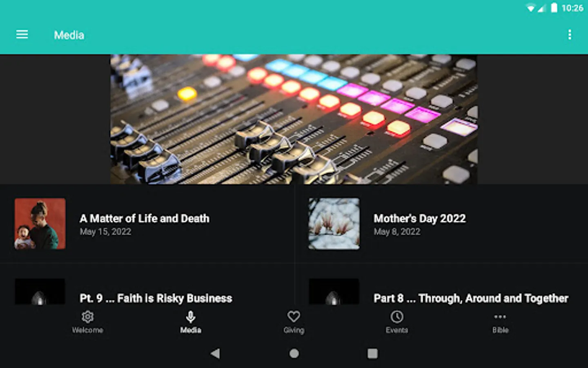Tap the Welcome gear icon
The height and width of the screenshot is (368, 588).
[87, 316]
